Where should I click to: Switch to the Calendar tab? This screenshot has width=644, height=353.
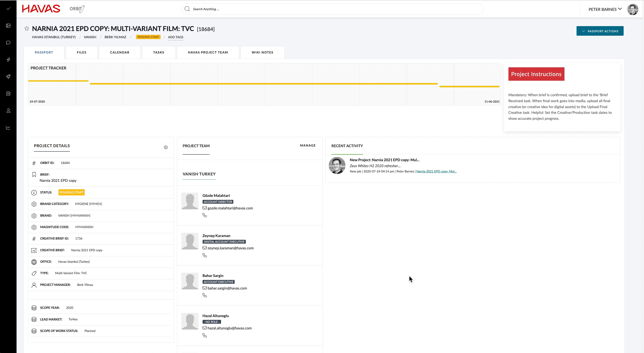coord(120,52)
